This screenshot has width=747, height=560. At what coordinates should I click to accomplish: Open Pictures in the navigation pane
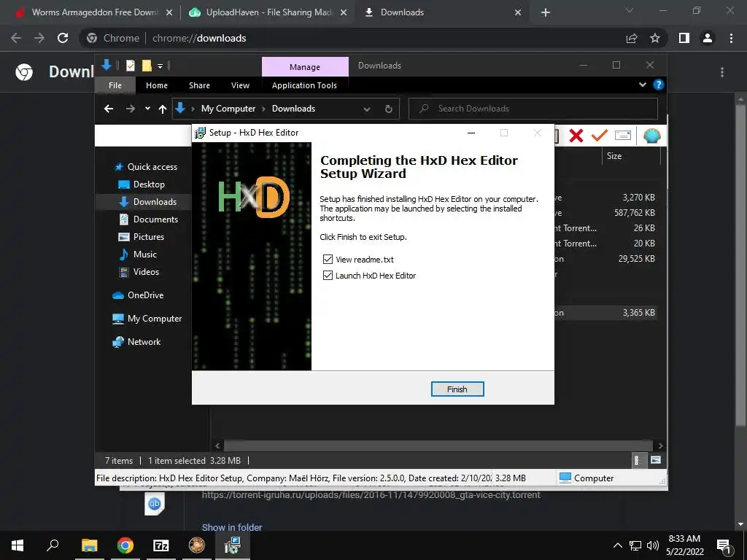click(x=148, y=237)
